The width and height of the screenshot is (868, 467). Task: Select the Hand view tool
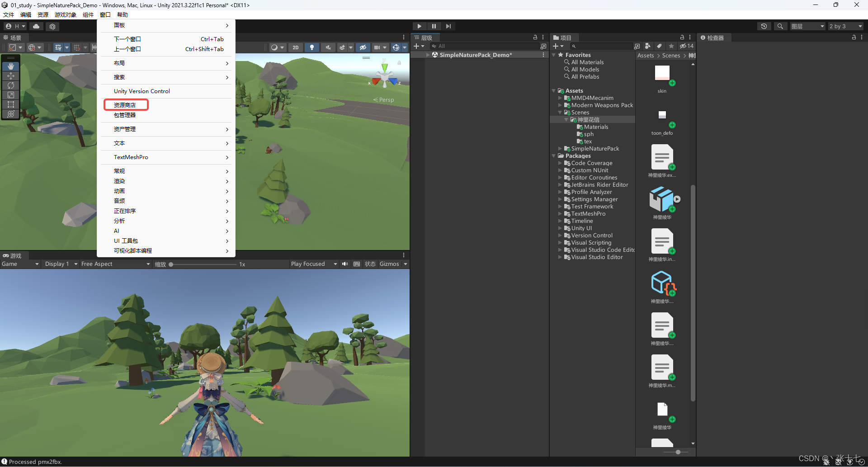click(x=11, y=66)
